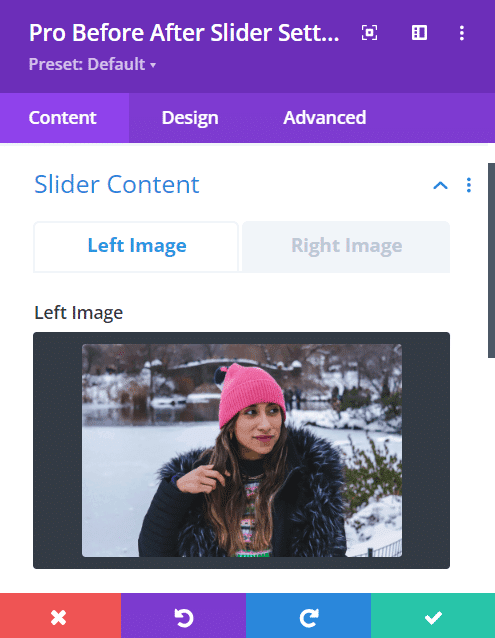Save changes with green checkmark
The width and height of the screenshot is (495, 638).
[433, 616]
